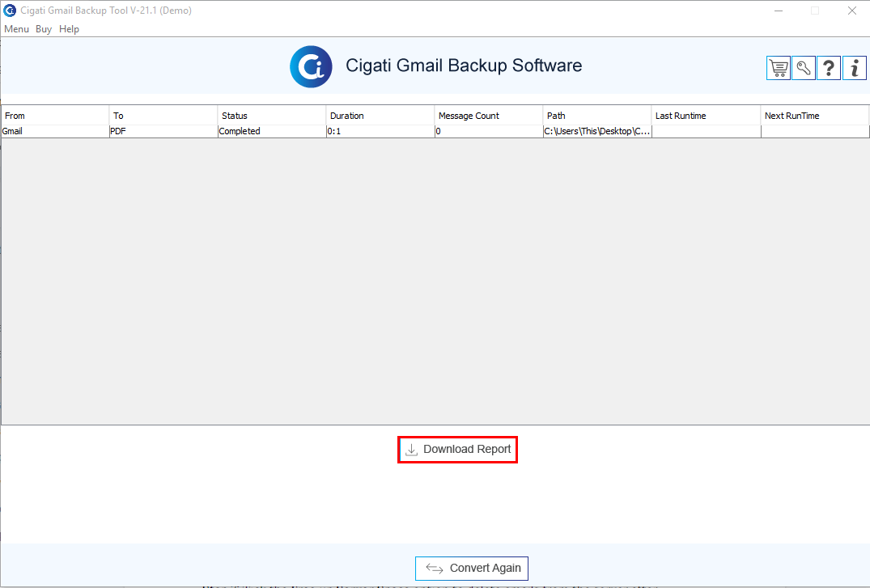Click the message count value 0
Viewport: 870px width, 588px height.
[x=488, y=132]
